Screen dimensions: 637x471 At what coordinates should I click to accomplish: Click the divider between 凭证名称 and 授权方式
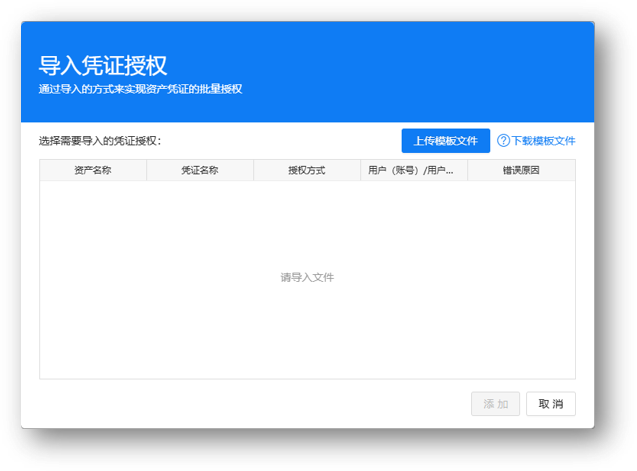pyautogui.click(x=254, y=171)
